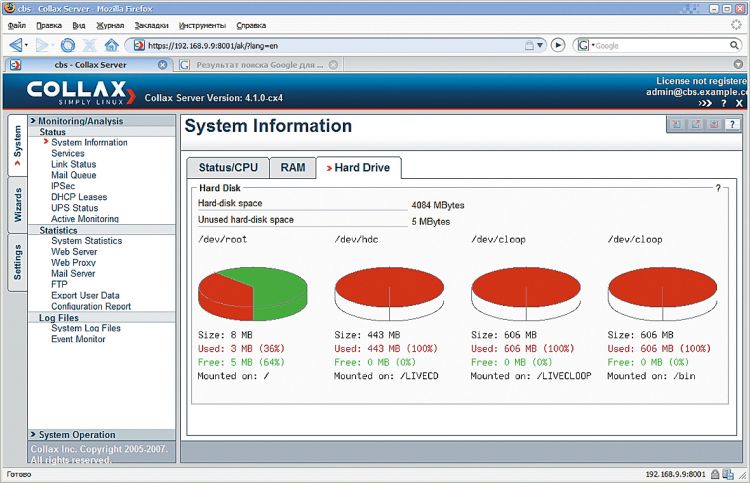Click the browser Back arrow button
This screenshot has width=750, height=483.
(x=16, y=45)
